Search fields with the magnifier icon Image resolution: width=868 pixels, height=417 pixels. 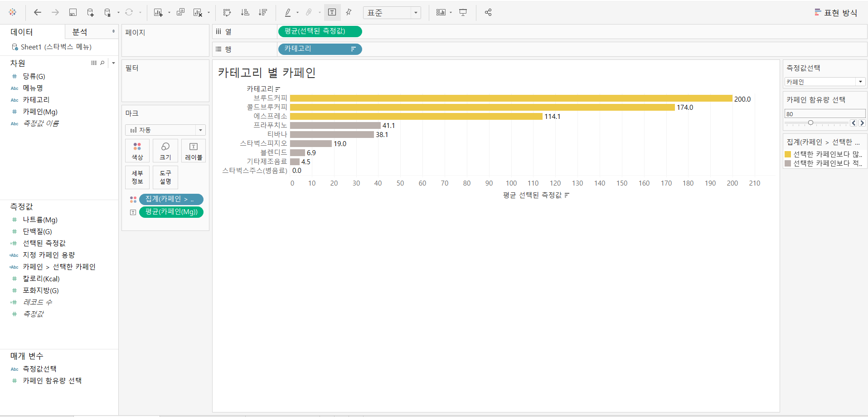point(102,63)
